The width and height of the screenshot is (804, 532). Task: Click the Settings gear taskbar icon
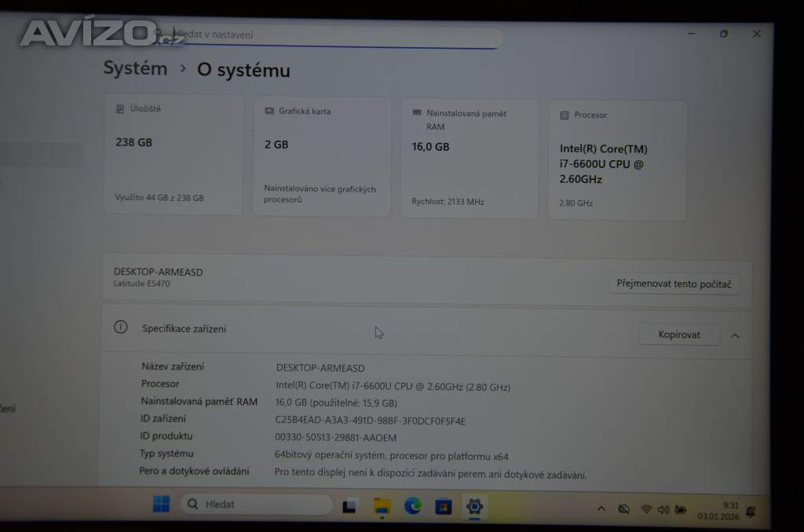tap(474, 506)
